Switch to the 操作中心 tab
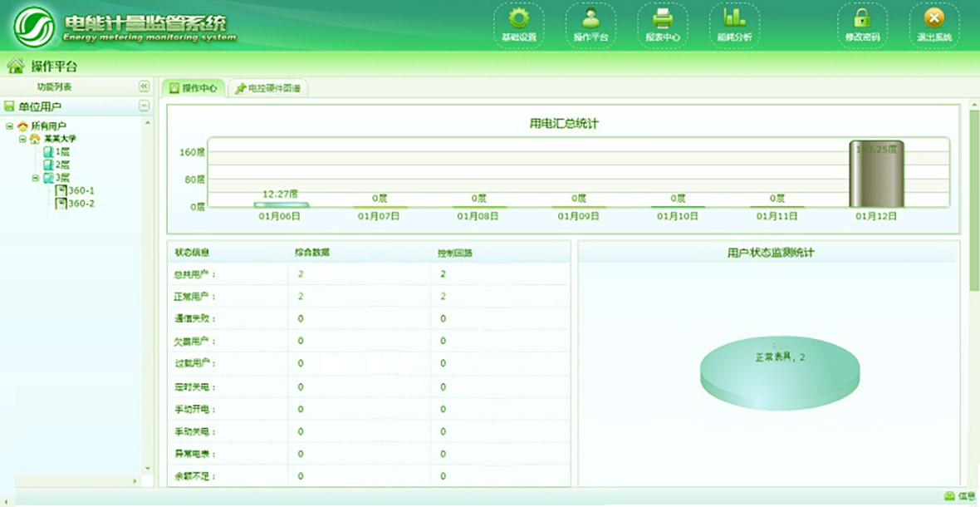 point(194,86)
